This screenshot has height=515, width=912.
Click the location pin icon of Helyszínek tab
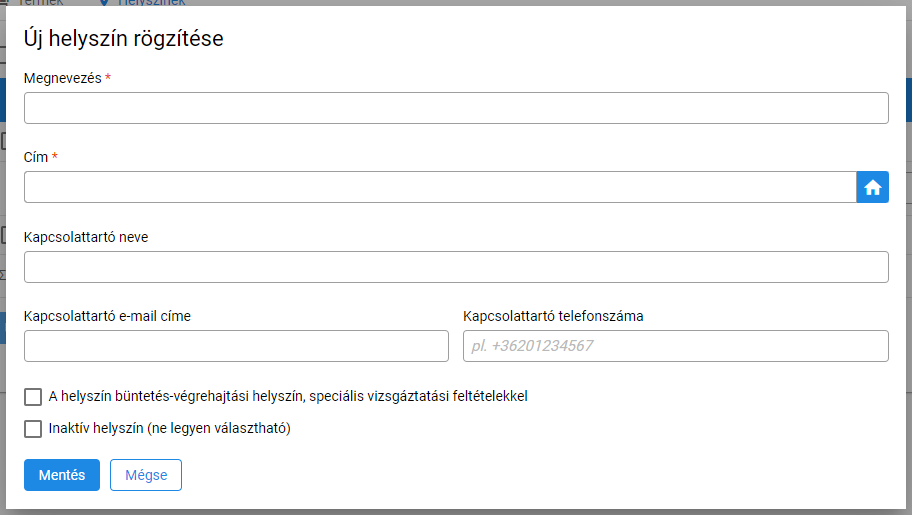coord(104,3)
